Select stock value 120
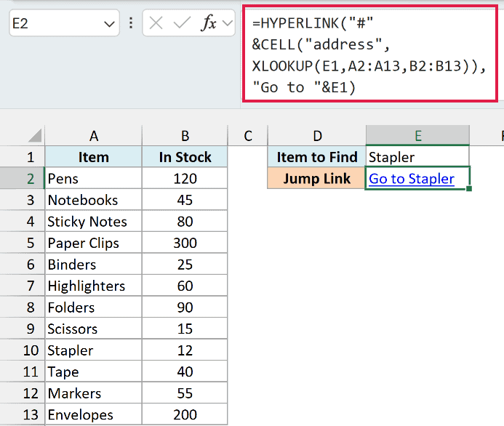504x426 pixels. pyautogui.click(x=185, y=178)
